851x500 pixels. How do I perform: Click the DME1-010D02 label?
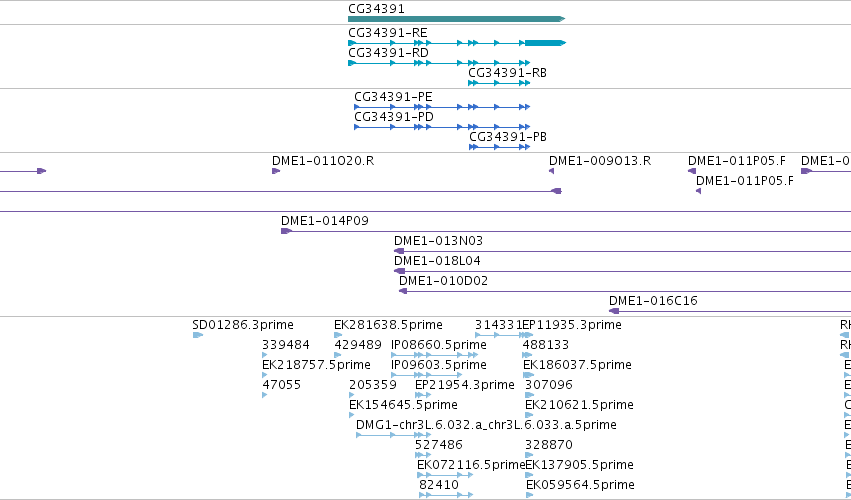[x=443, y=281]
